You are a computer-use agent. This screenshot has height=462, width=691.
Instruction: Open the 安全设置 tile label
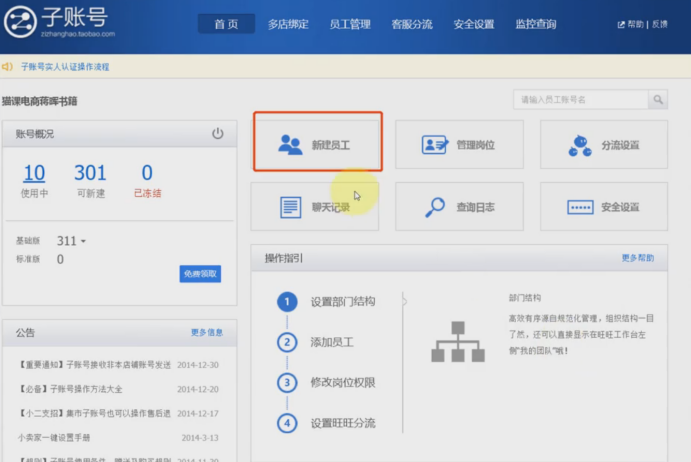(x=620, y=207)
